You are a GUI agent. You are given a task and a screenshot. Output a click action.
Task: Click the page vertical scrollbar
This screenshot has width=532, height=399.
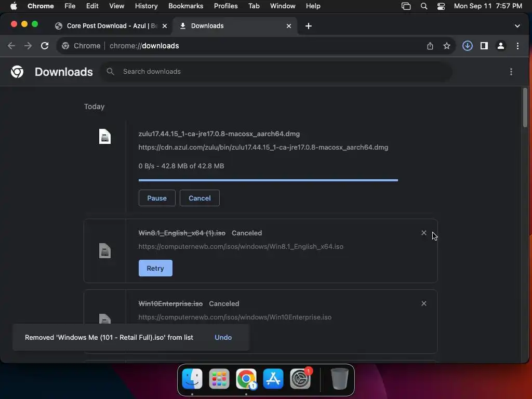pos(525,108)
